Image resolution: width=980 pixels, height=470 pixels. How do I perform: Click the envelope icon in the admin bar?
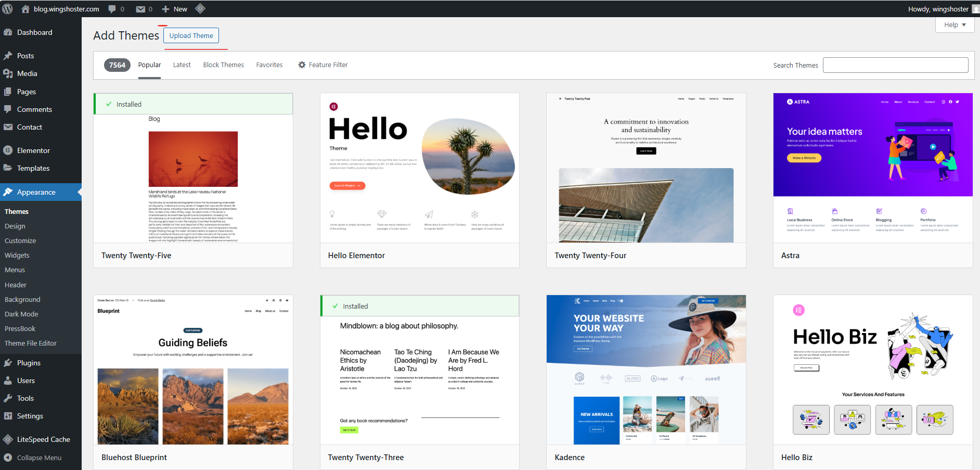pyautogui.click(x=139, y=8)
